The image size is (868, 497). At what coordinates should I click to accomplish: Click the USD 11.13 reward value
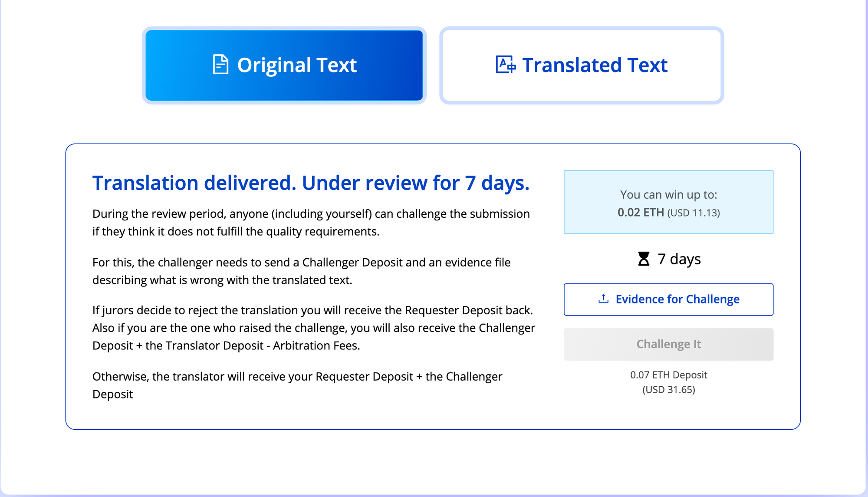694,213
